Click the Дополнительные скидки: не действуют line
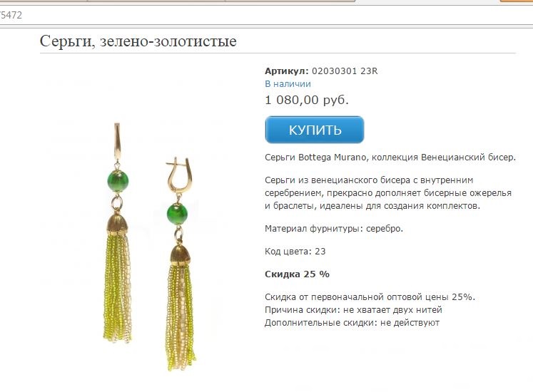This screenshot has height=392, width=533. (352, 323)
